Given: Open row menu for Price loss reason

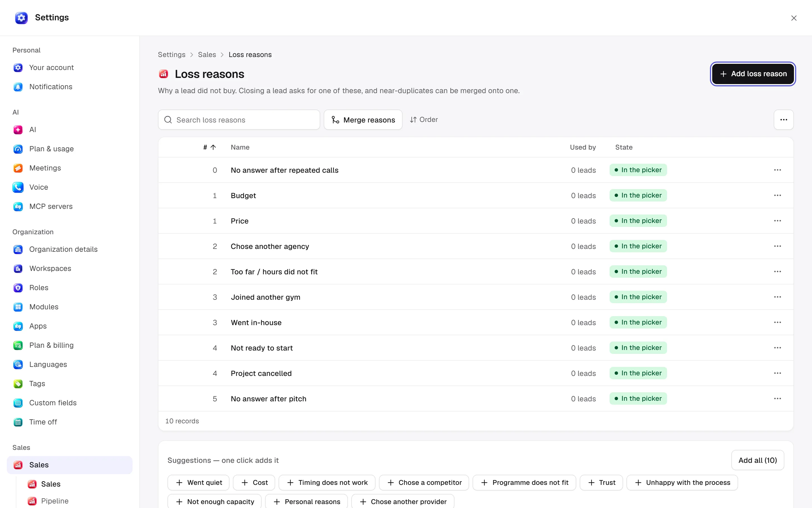Looking at the screenshot, I should (777, 221).
